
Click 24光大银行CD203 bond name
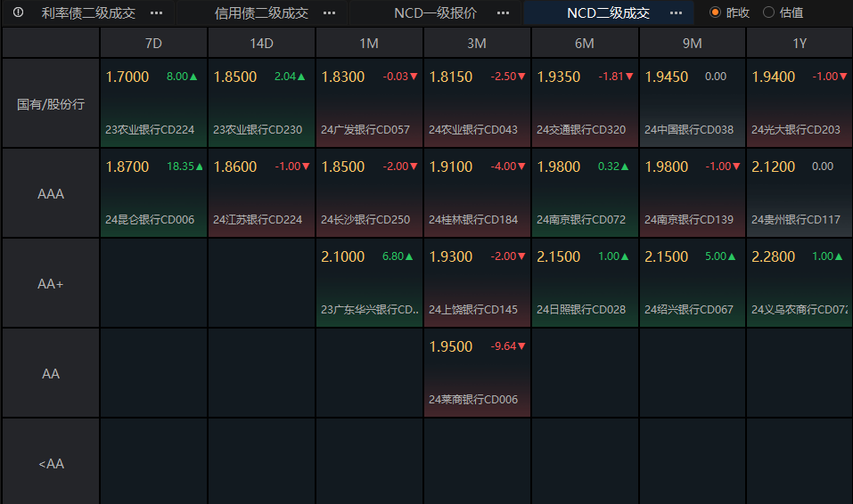click(796, 129)
